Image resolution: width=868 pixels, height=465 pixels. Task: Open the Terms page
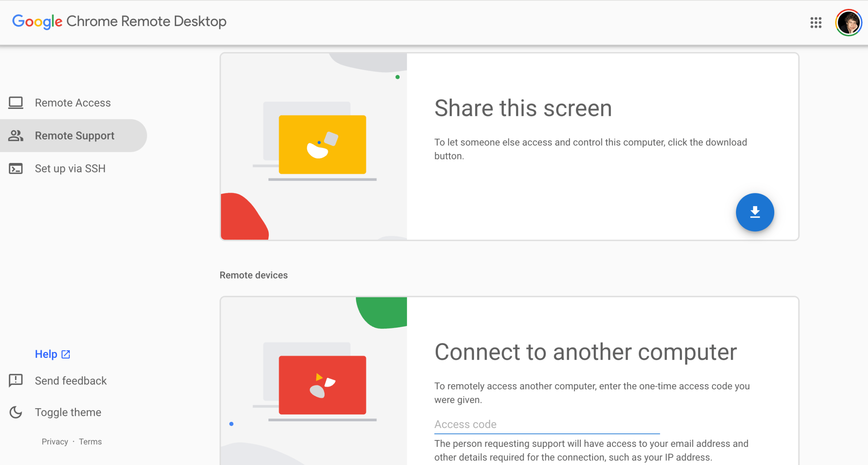tap(90, 441)
